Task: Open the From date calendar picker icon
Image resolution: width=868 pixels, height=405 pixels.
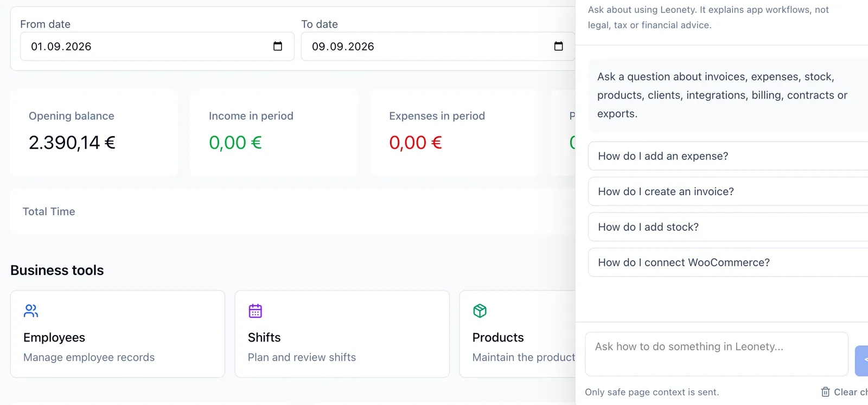Action: (x=278, y=46)
